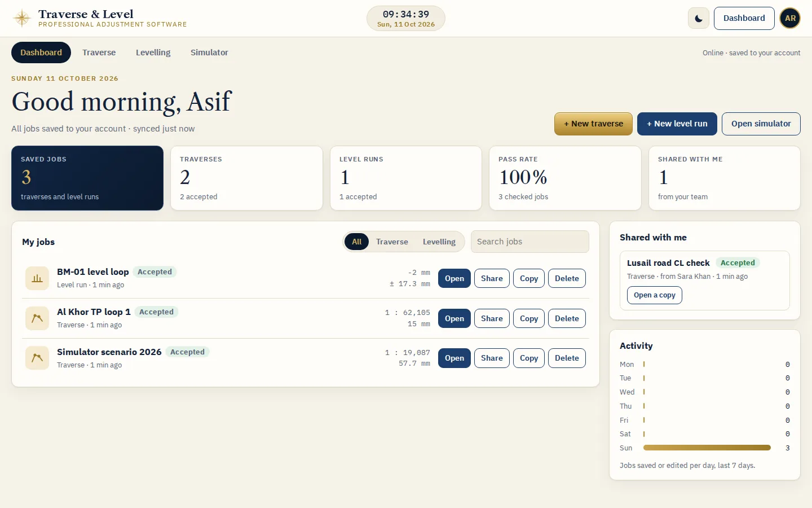
Task: Delete the Simulator scenario 2026 job
Action: click(567, 358)
